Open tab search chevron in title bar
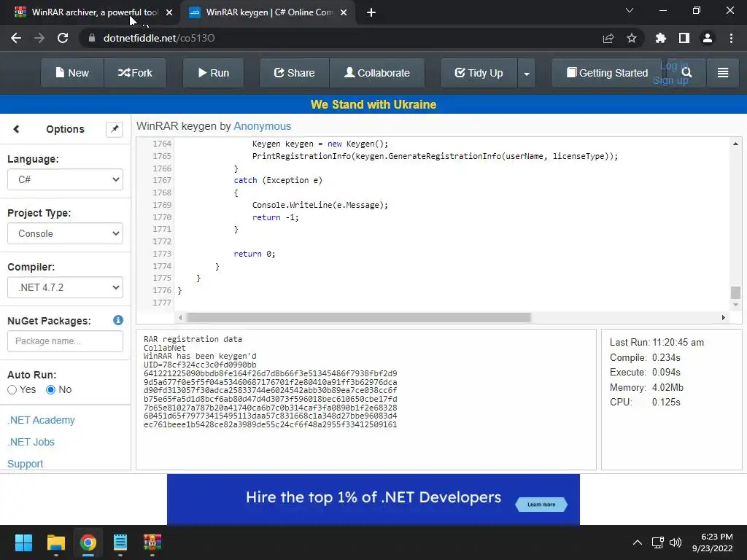Image resolution: width=747 pixels, height=560 pixels. coord(630,10)
